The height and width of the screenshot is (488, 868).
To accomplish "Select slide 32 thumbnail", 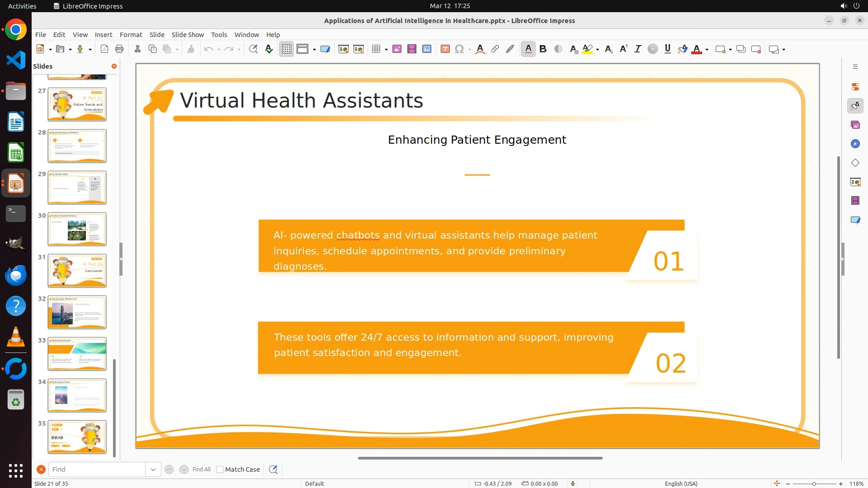I will click(x=77, y=312).
